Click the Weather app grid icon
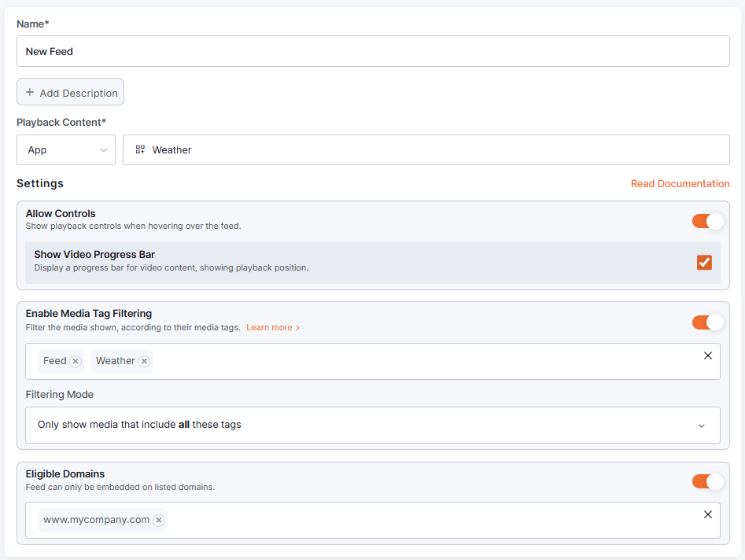 point(140,149)
